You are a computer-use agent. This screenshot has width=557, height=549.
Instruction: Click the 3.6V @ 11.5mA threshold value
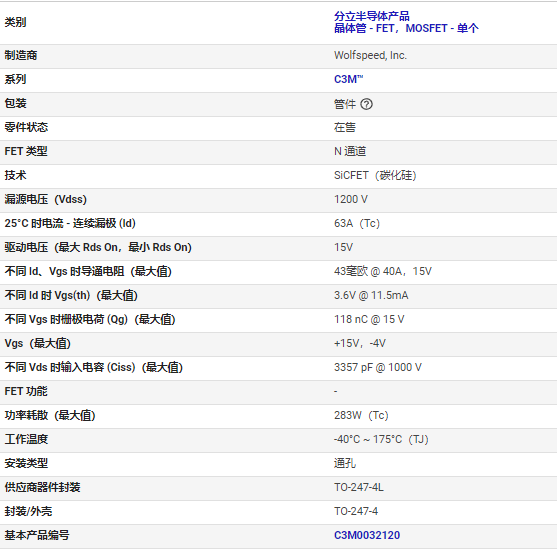(371, 295)
